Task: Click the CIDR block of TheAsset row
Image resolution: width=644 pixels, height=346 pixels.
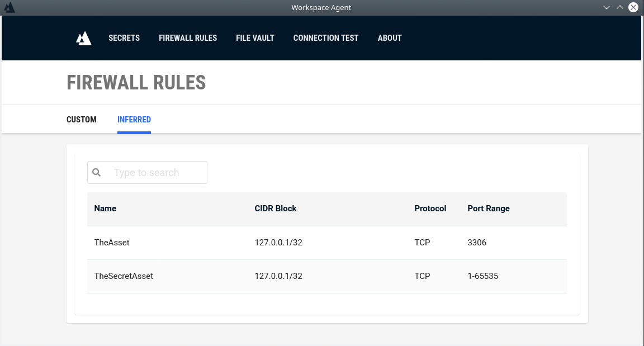Action: [278, 243]
